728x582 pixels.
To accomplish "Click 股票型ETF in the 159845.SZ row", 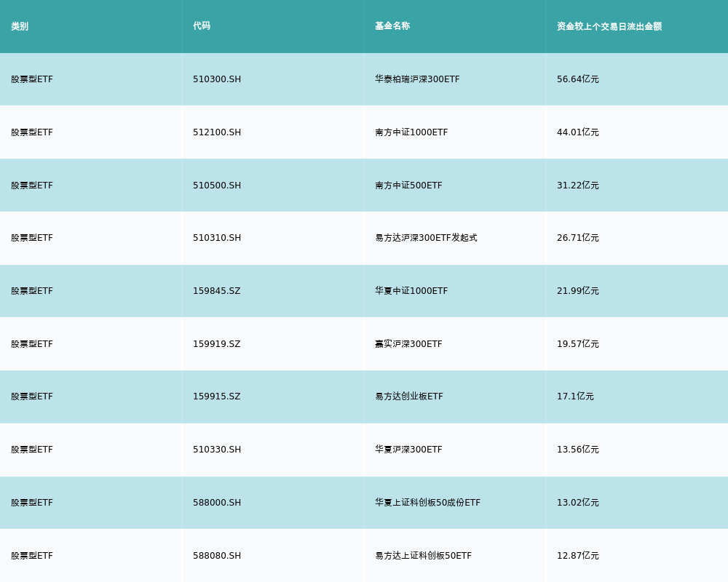I will coord(32,291).
